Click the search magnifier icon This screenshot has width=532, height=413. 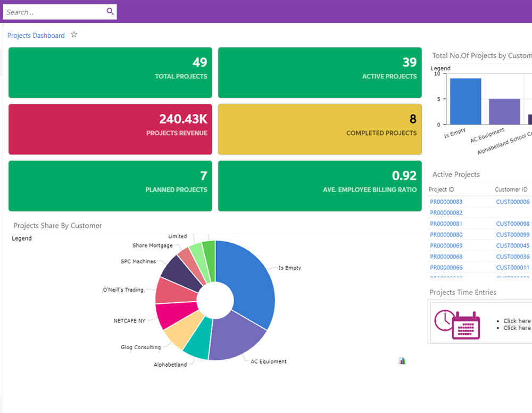(x=110, y=11)
